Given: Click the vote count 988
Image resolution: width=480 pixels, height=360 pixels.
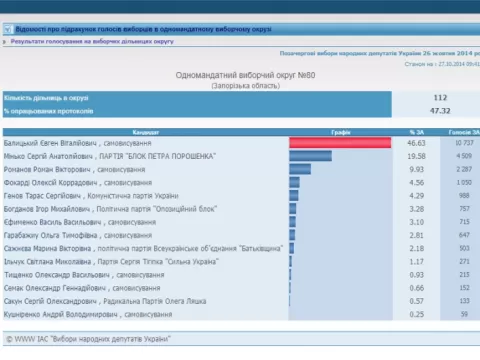Looking at the screenshot, I should point(464,195).
